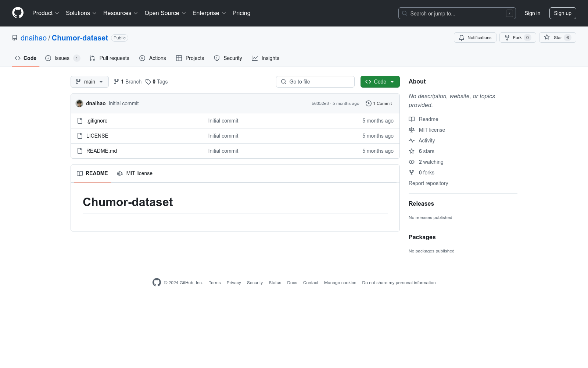This screenshot has width=588, height=368.
Task: Open the Initial commit message beside dnaihao
Action: point(123,103)
